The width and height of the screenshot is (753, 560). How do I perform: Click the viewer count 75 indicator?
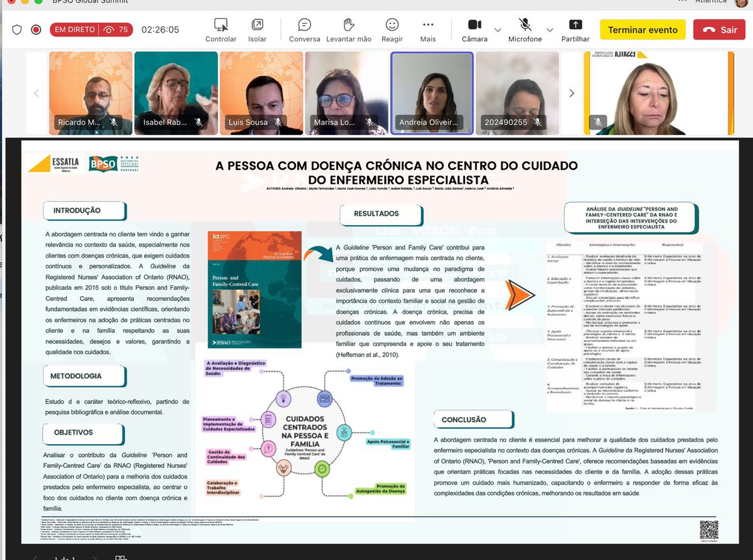(x=117, y=29)
